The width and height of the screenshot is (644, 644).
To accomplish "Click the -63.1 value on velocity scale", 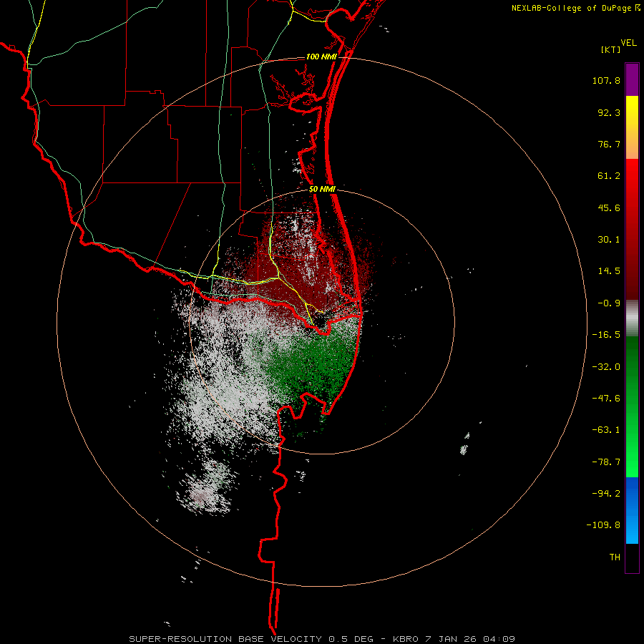I will [x=606, y=430].
